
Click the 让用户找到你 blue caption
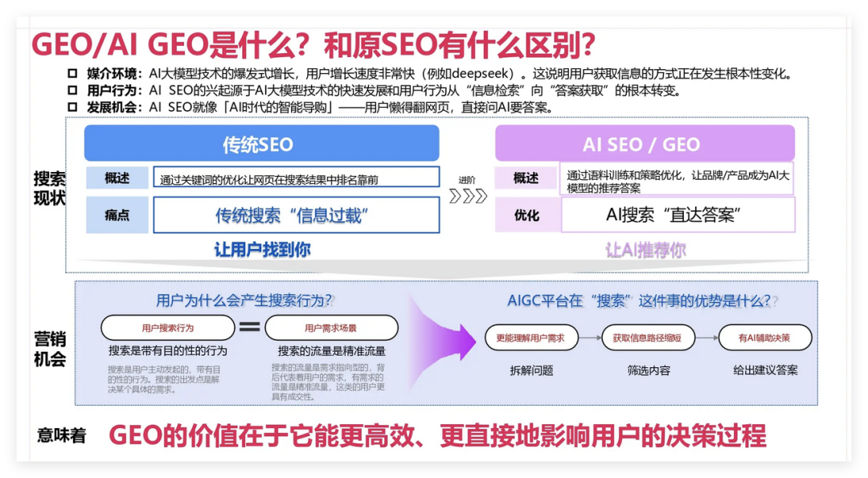pyautogui.click(x=261, y=250)
